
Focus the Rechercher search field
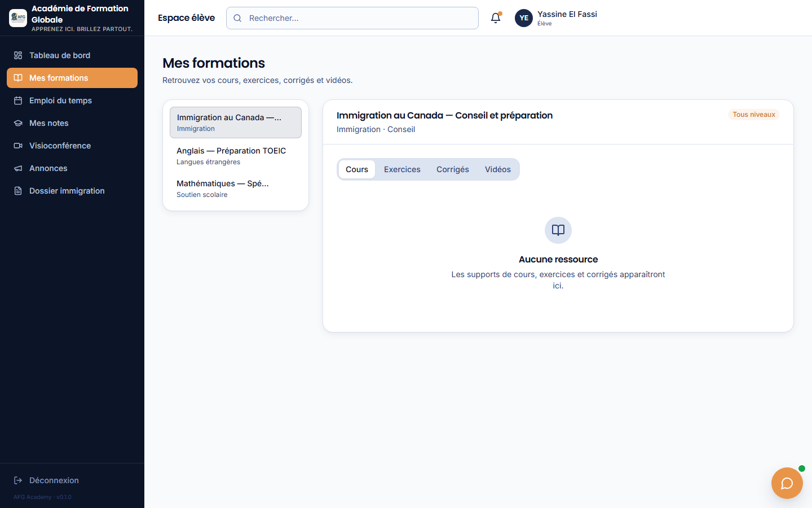(x=352, y=18)
